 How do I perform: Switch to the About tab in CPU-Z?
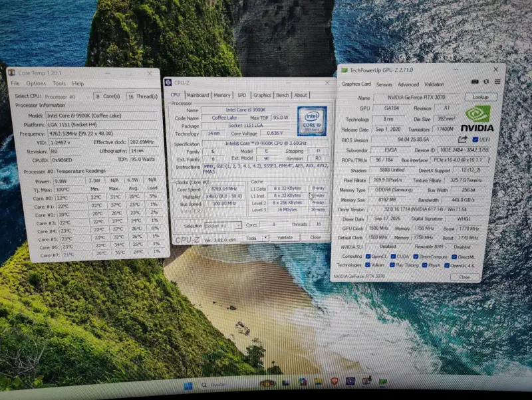[301, 95]
